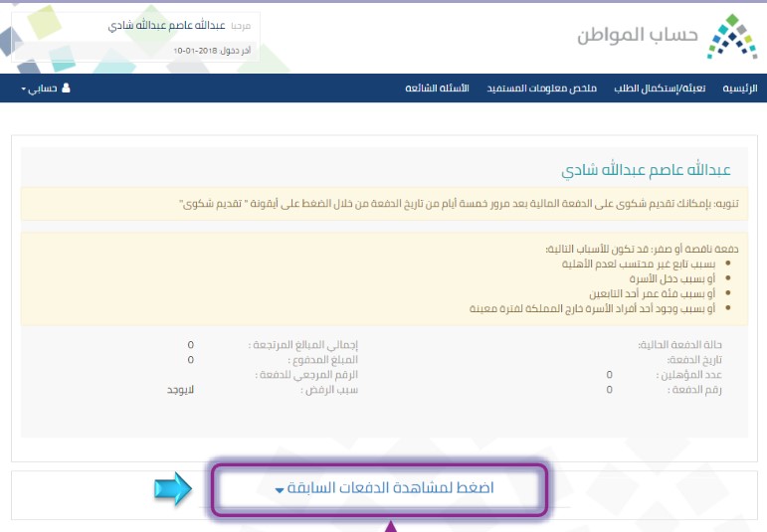Open the حسابي account dropdown
The image size is (767, 532).
(46, 89)
